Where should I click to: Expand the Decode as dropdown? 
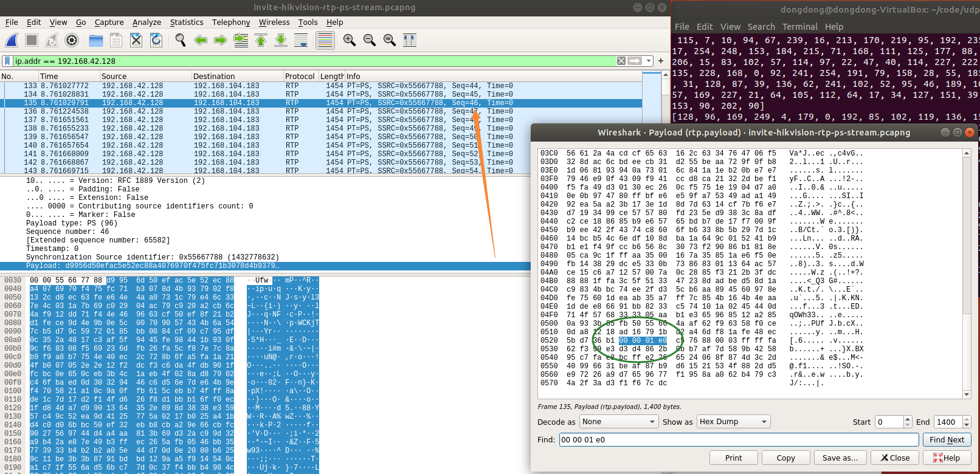pos(618,422)
